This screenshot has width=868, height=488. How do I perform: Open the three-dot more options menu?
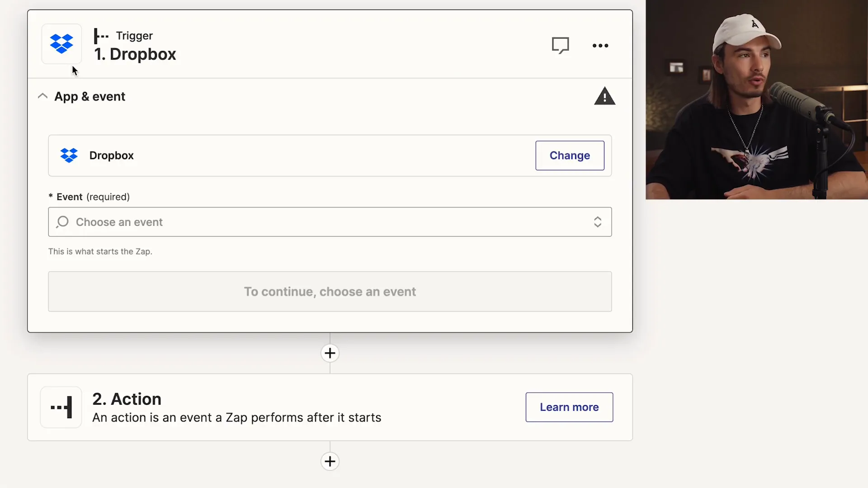tap(600, 46)
